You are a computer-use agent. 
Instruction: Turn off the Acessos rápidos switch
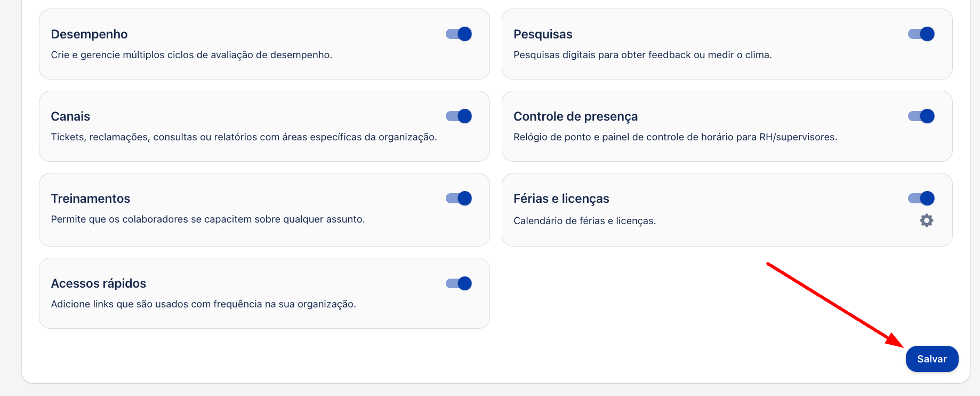459,283
